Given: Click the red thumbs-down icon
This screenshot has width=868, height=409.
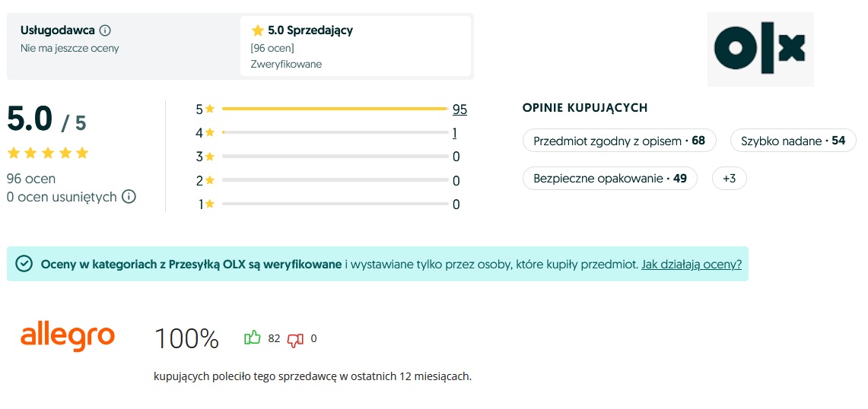Looking at the screenshot, I should pos(295,339).
